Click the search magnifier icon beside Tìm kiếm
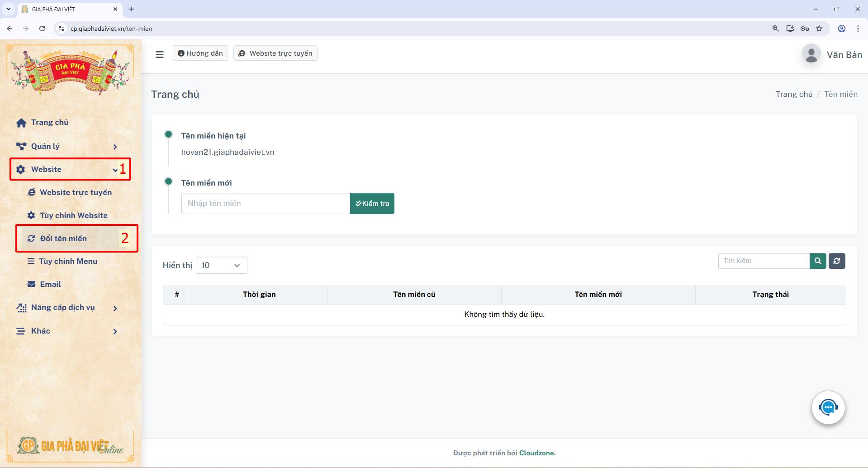Image resolution: width=868 pixels, height=468 pixels. coord(817,261)
